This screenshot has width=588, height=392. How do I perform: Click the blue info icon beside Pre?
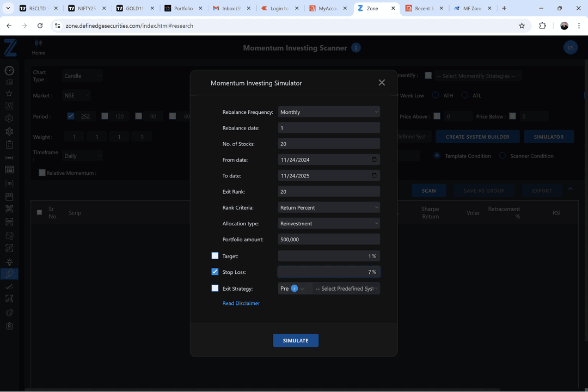click(x=295, y=289)
